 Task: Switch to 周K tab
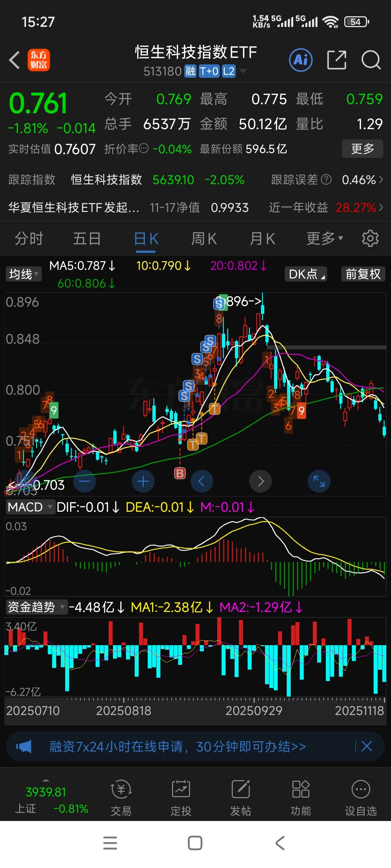tap(204, 238)
